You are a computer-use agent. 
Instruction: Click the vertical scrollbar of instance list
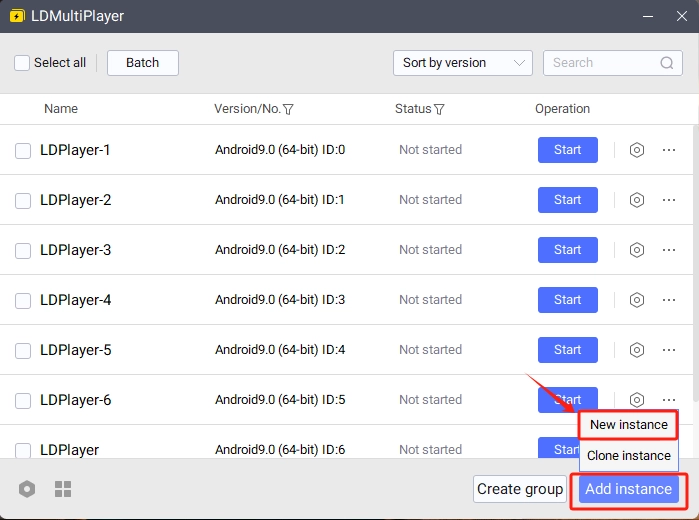pyautogui.click(x=695, y=263)
